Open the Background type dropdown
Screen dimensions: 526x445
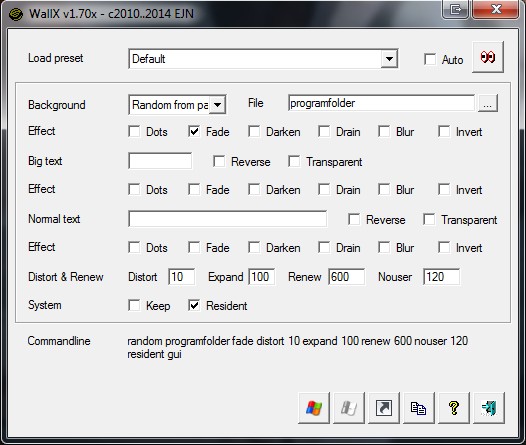pos(217,105)
